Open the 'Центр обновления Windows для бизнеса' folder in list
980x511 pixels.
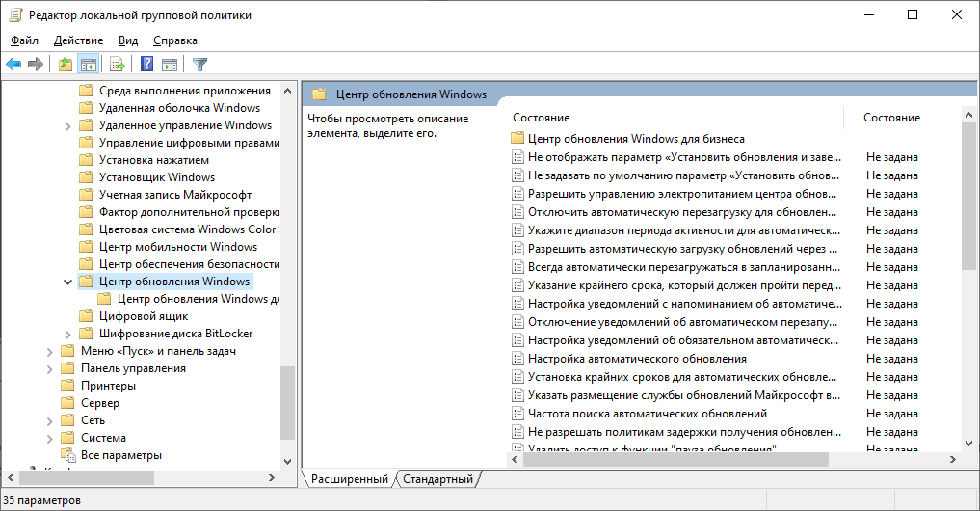tap(635, 139)
